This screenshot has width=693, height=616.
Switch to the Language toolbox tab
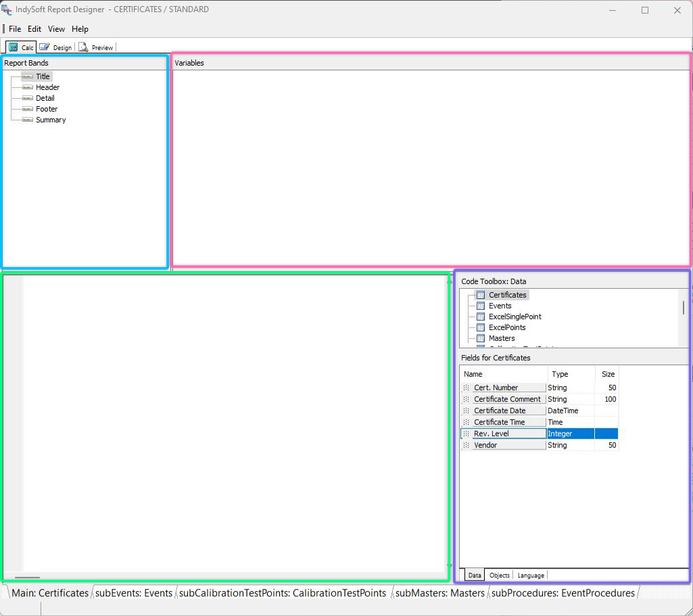click(x=530, y=575)
